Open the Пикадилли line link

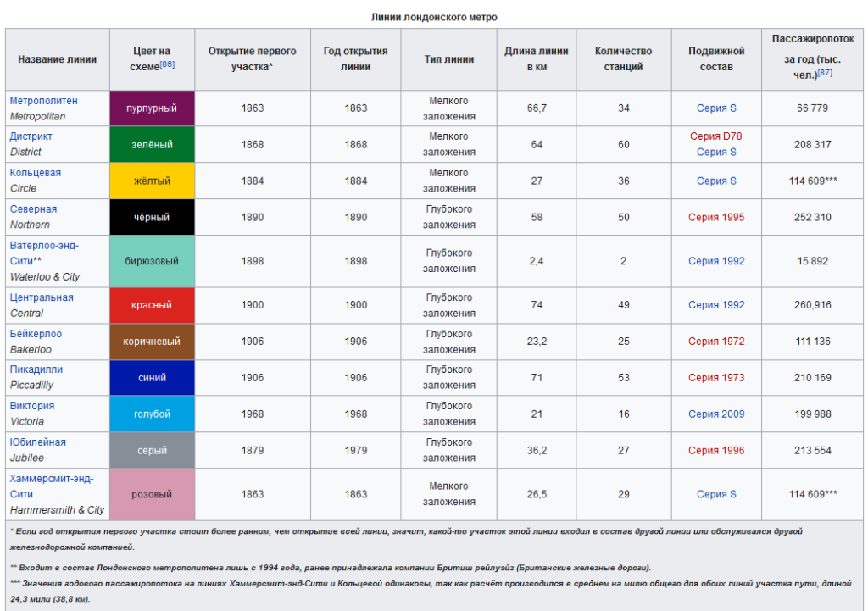click(36, 369)
